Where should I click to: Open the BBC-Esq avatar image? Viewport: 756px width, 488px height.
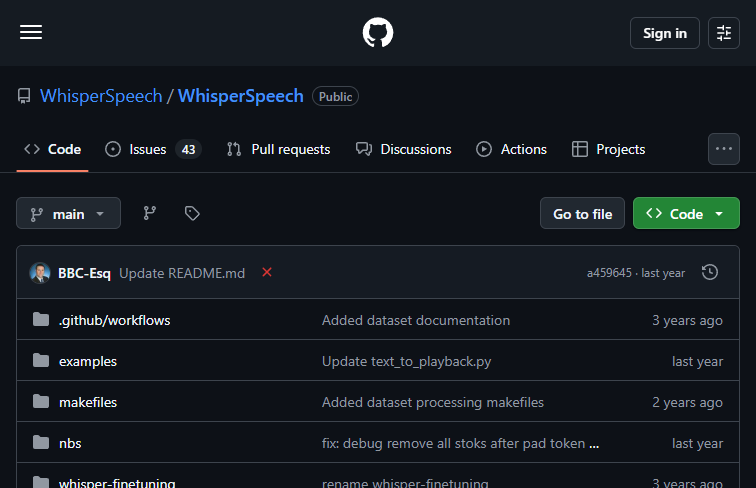click(x=40, y=273)
